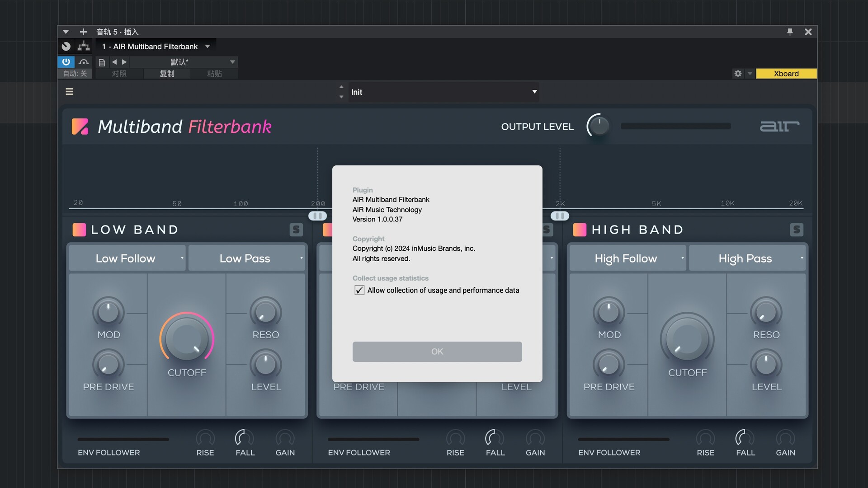Click the yellow Xboard button
The height and width of the screenshot is (488, 868).
pos(786,74)
